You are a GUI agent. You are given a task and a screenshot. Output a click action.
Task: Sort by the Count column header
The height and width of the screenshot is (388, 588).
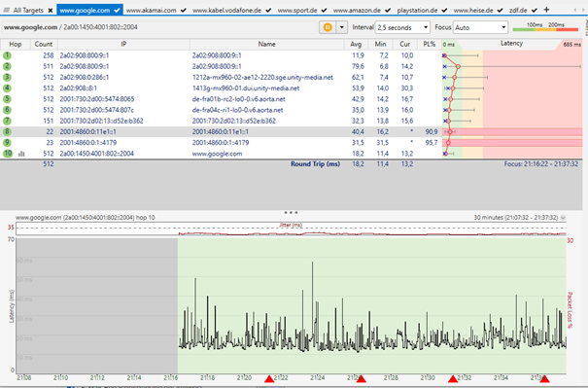pos(44,45)
